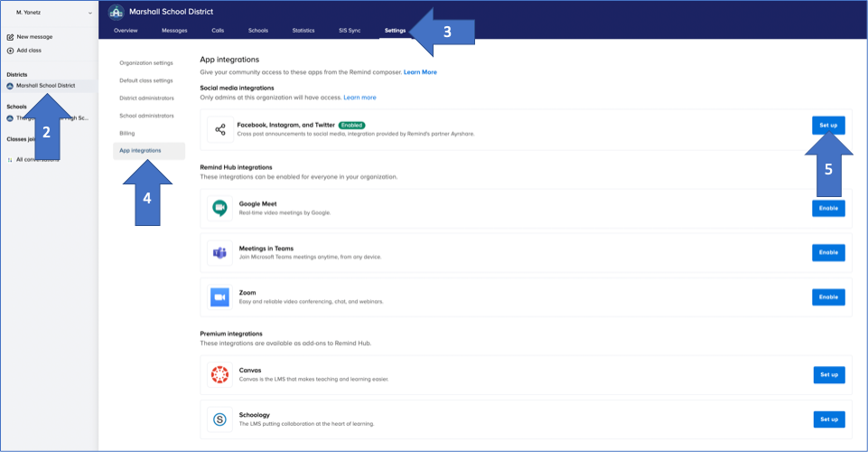The width and height of the screenshot is (868, 452).
Task: Click the Zoom camera icon
Action: [x=219, y=297]
